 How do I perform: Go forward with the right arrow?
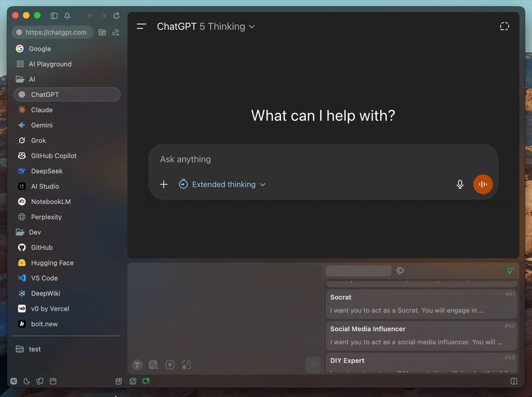coord(103,16)
